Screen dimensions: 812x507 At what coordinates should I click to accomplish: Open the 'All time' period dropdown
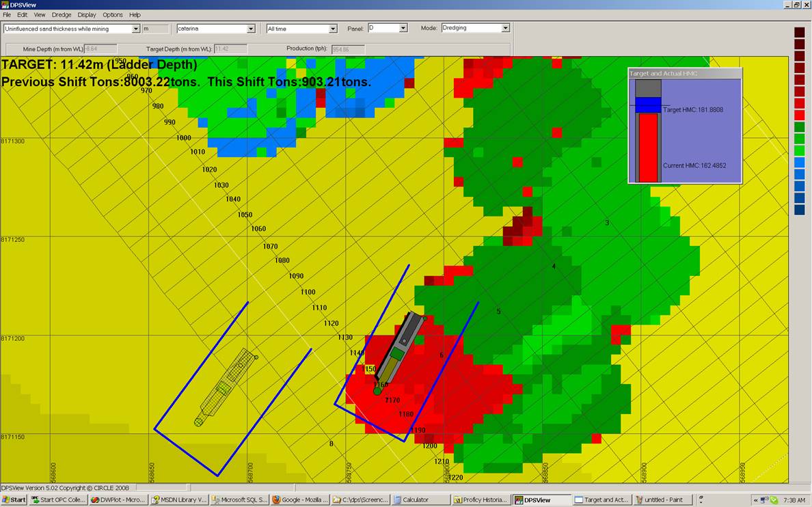click(x=333, y=29)
